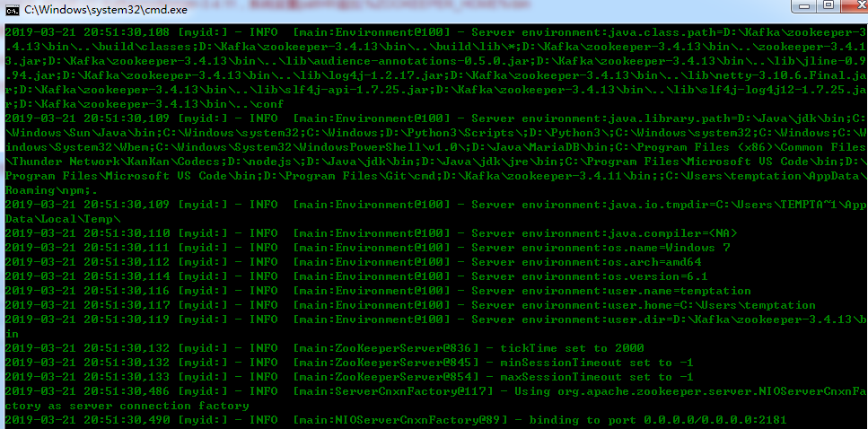Select the text user.name=temptation
Screen dimensions: 868x429
coord(680,291)
